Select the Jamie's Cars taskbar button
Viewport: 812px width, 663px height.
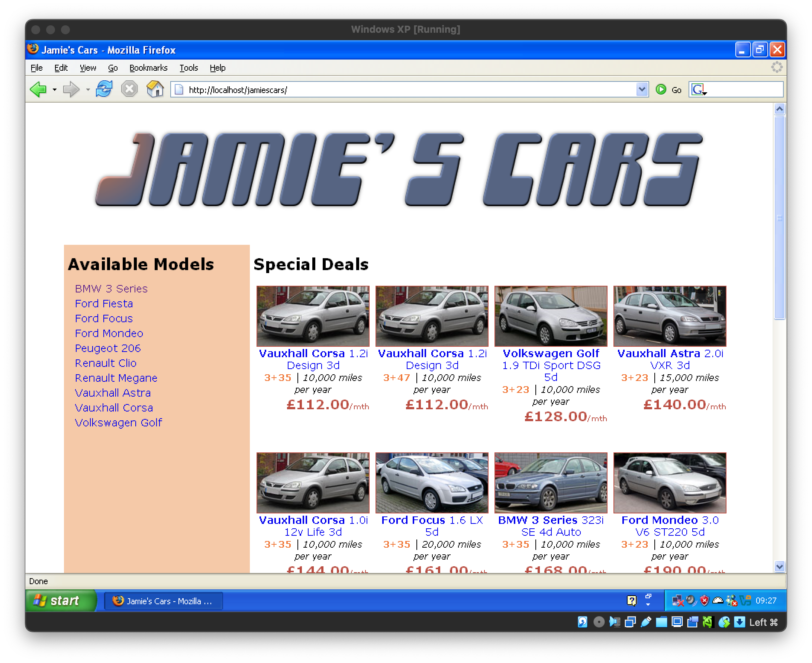click(x=163, y=601)
